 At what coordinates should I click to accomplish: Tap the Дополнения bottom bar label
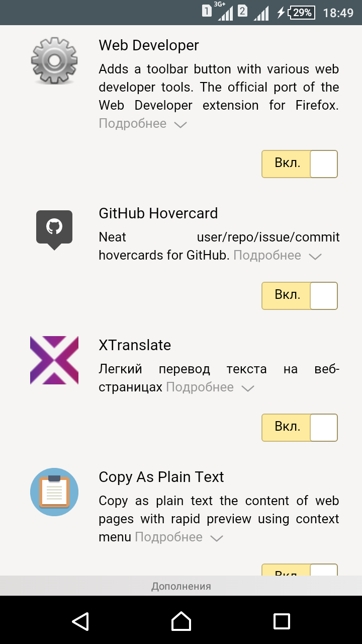(x=181, y=586)
